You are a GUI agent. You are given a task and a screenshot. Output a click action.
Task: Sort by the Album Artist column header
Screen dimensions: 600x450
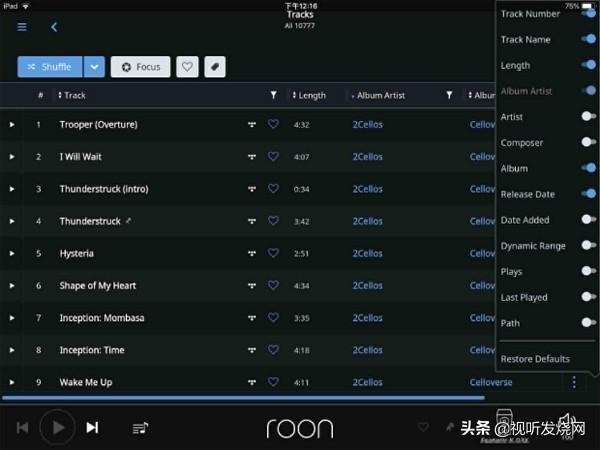[378, 95]
